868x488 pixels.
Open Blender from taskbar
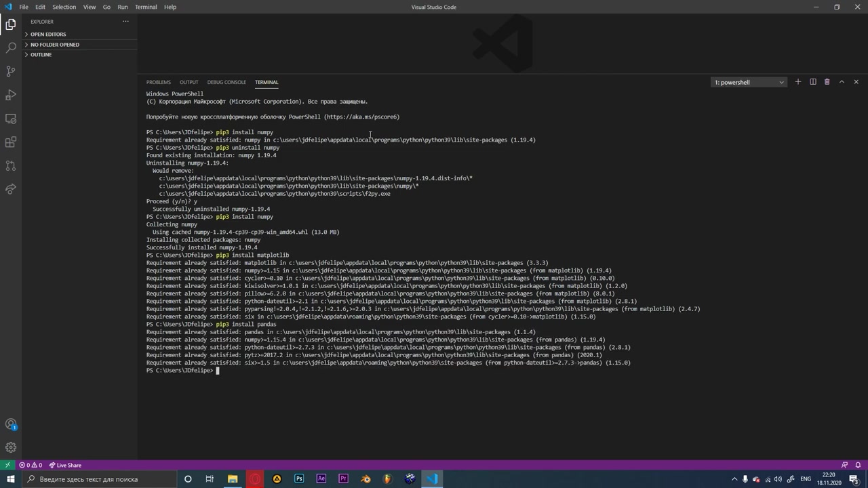366,479
